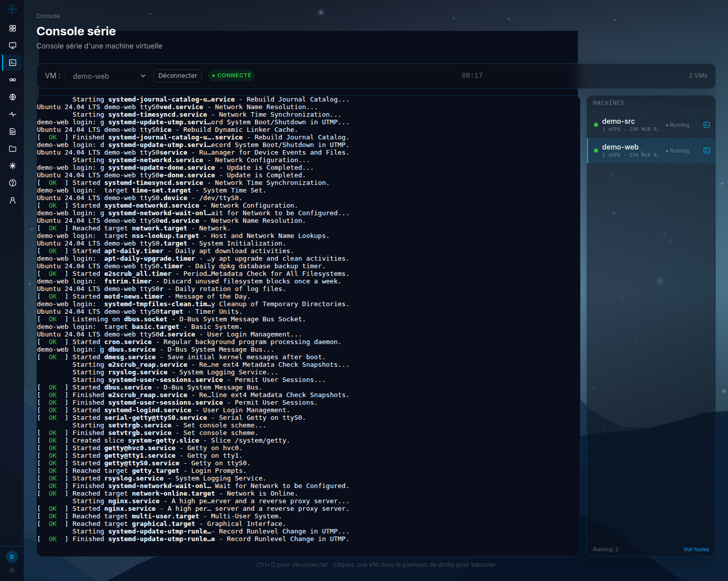Click inside the serial console terminal output
Viewport: 728px width, 581px height.
click(308, 326)
